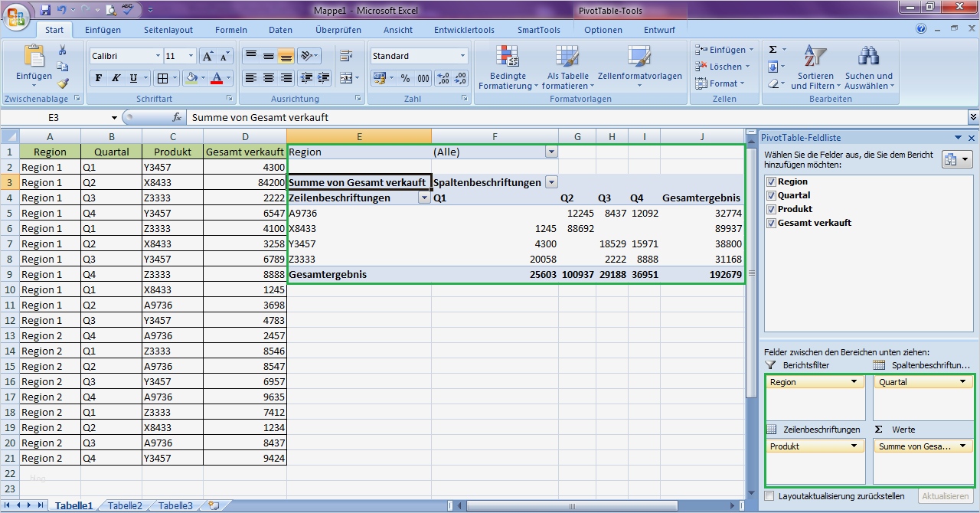Screen dimensions: 980x513
Task: Open Bedingte Formatierung options
Action: pos(507,67)
